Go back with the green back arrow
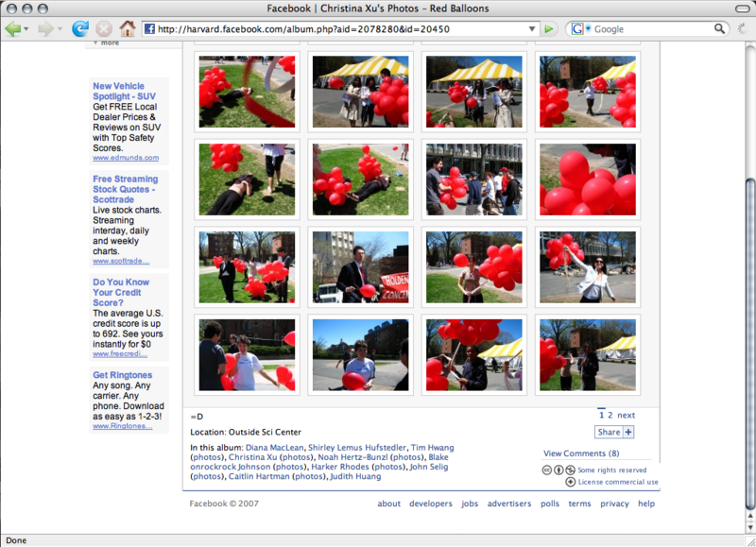This screenshot has height=547, width=756. click(x=12, y=29)
